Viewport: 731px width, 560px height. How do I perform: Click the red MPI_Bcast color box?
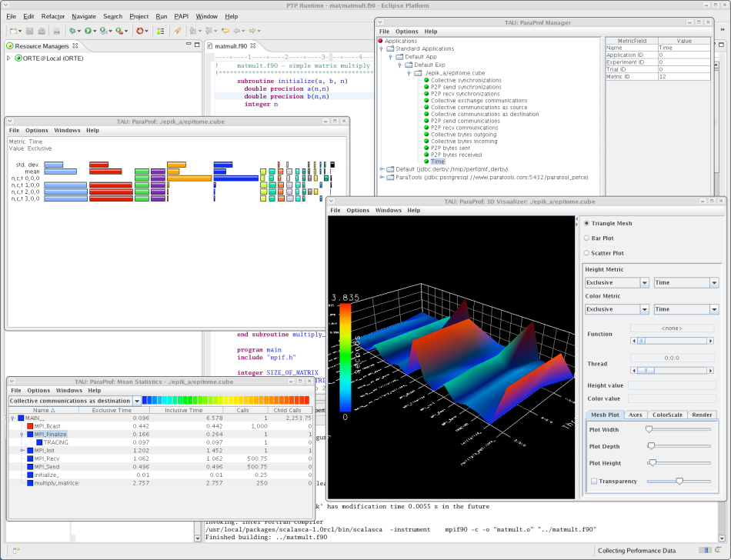pyautogui.click(x=30, y=426)
